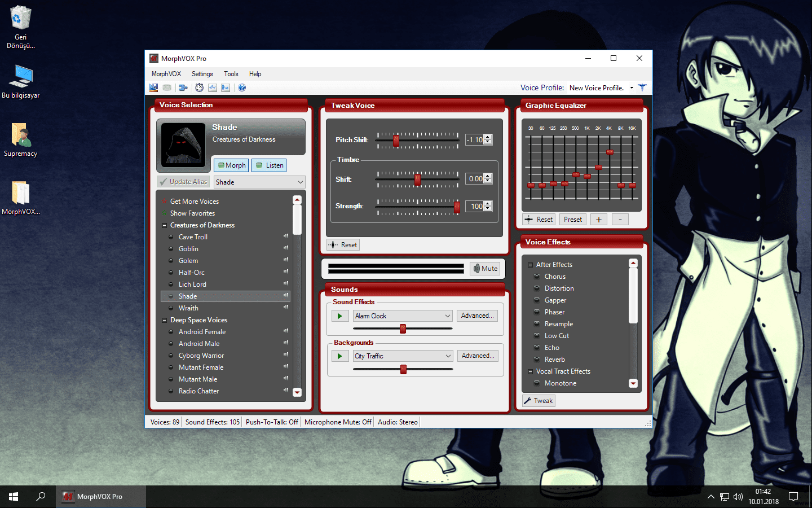Viewport: 812px width, 508px height.
Task: Click the Wraith signal bars icon
Action: click(x=285, y=308)
